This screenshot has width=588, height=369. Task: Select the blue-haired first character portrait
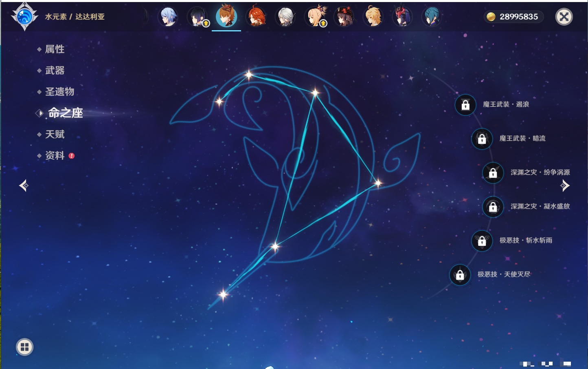[168, 17]
